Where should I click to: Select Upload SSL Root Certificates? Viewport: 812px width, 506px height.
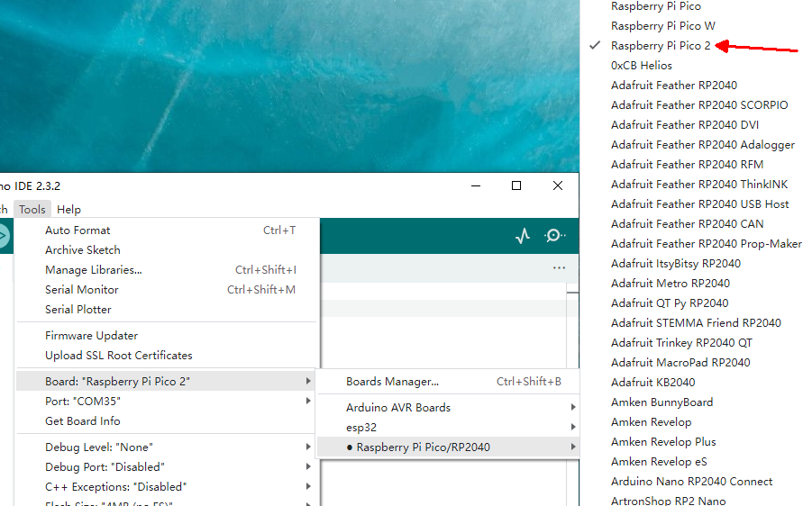(166, 356)
